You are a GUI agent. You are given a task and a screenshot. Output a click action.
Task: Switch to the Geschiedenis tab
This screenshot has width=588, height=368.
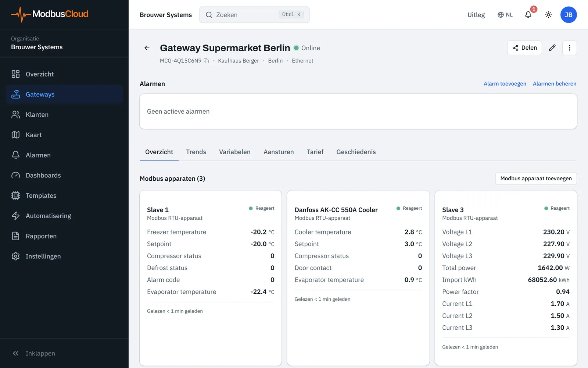356,152
